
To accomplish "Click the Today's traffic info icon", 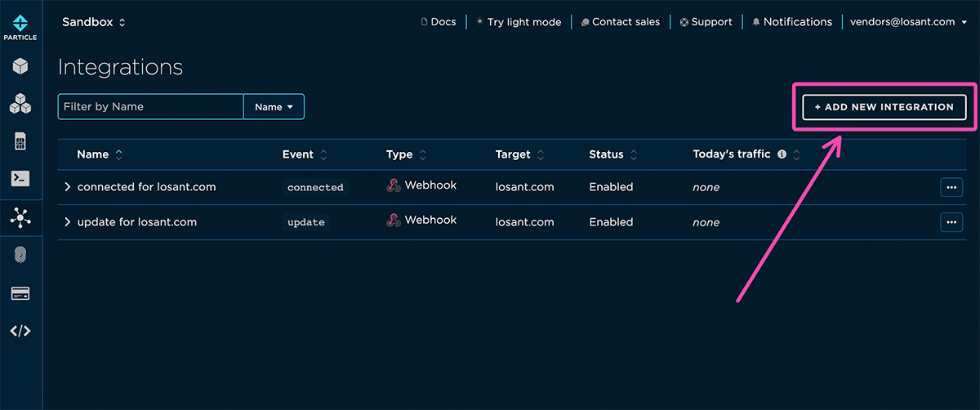I will (x=782, y=154).
